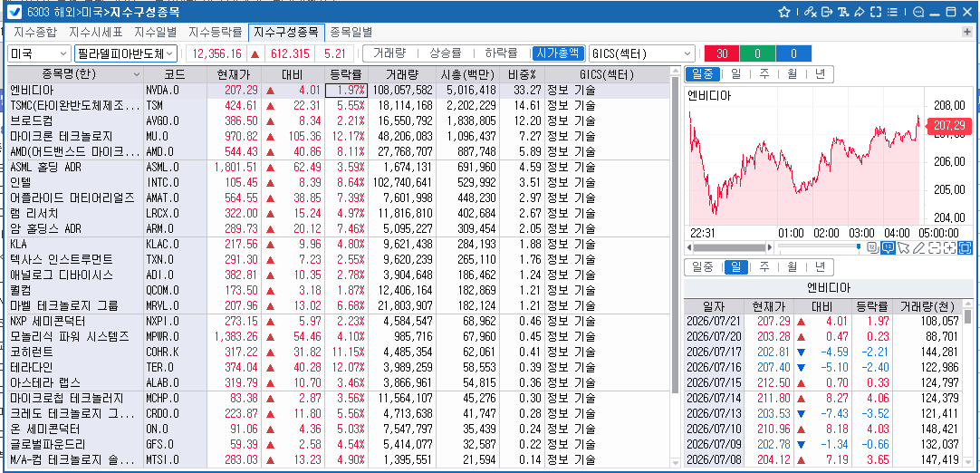980x473 pixels.
Task: Select 일중 in the upper chart period bar
Action: point(702,74)
